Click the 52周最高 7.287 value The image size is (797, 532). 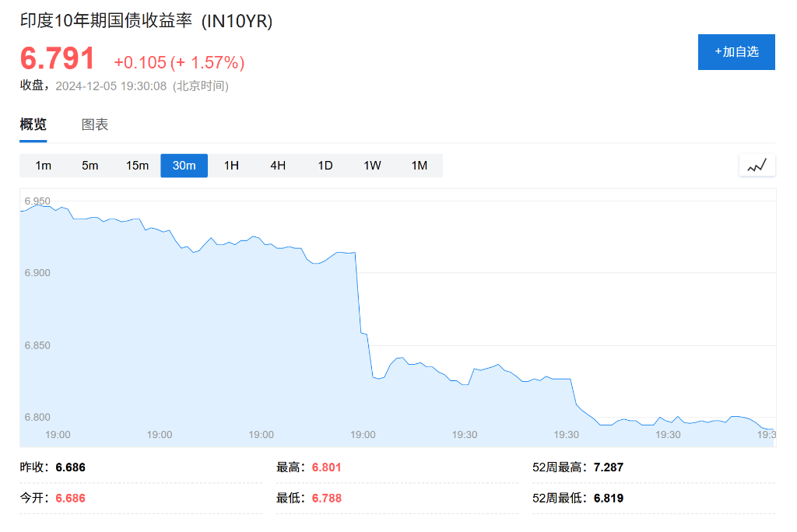609,467
